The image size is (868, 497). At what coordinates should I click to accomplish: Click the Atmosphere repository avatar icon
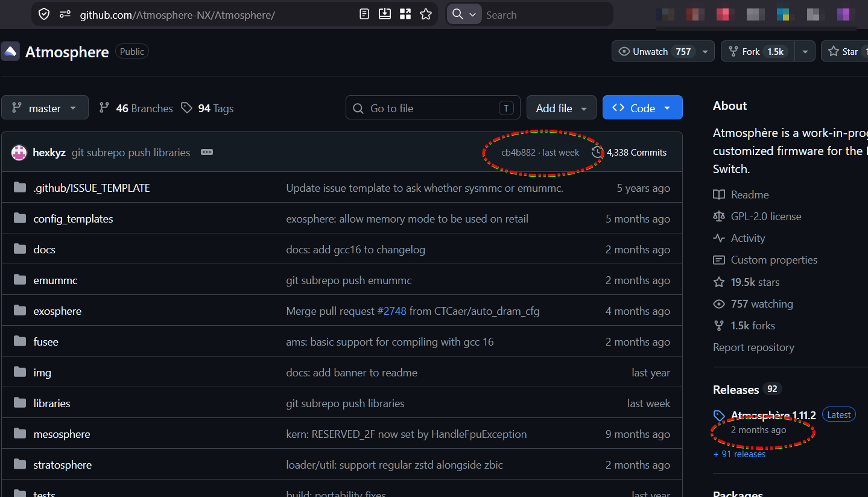tap(10, 52)
